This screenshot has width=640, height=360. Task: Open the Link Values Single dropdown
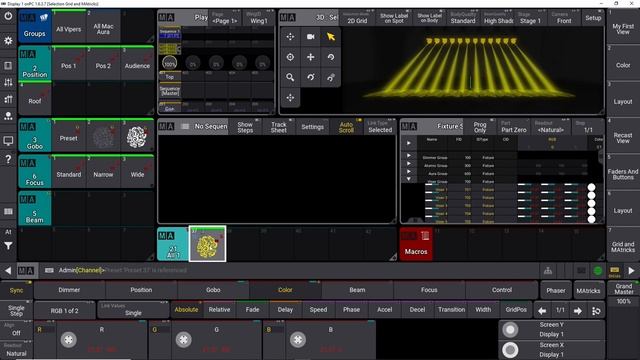(x=133, y=310)
